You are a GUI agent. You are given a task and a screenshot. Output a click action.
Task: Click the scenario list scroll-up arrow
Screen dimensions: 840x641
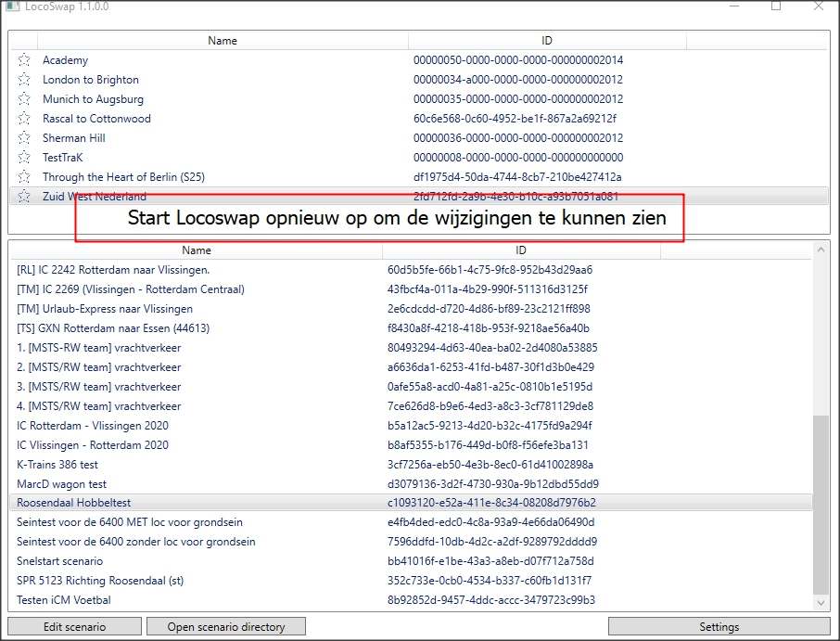[821, 250]
